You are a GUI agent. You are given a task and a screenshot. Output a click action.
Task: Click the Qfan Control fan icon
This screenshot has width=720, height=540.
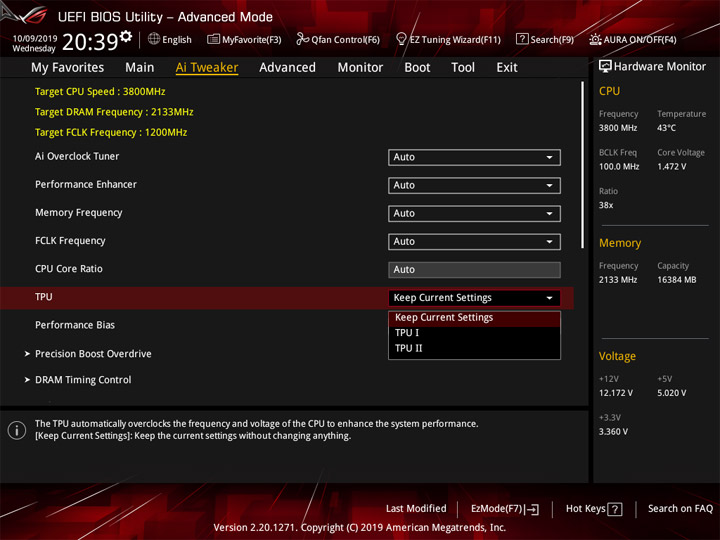click(x=302, y=39)
